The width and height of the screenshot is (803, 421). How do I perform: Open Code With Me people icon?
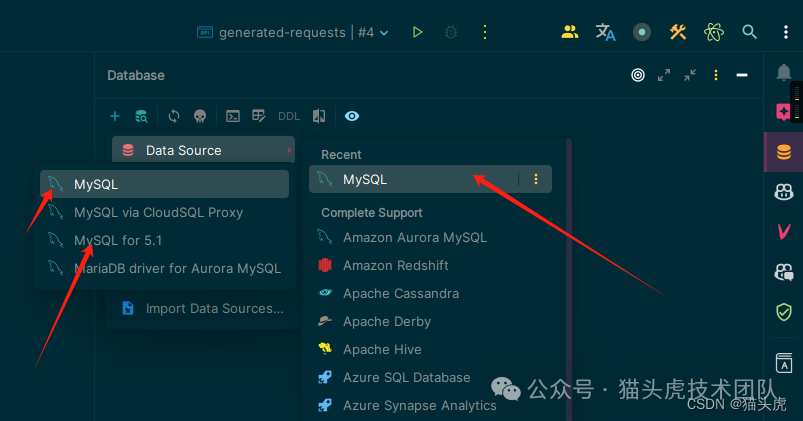[x=569, y=32]
